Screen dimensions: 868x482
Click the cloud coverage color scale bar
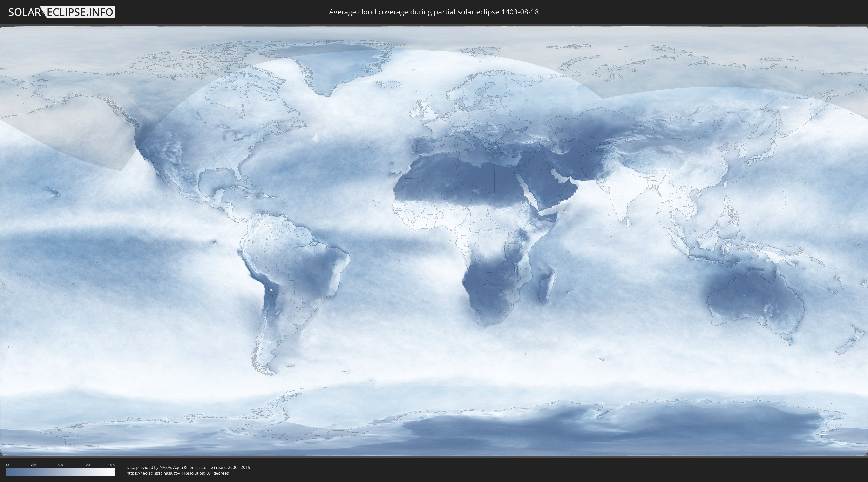61,472
